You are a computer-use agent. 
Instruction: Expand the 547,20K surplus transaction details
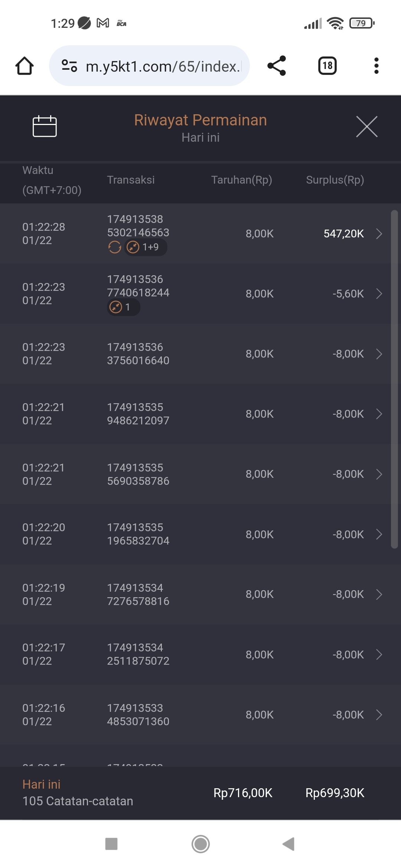(379, 234)
